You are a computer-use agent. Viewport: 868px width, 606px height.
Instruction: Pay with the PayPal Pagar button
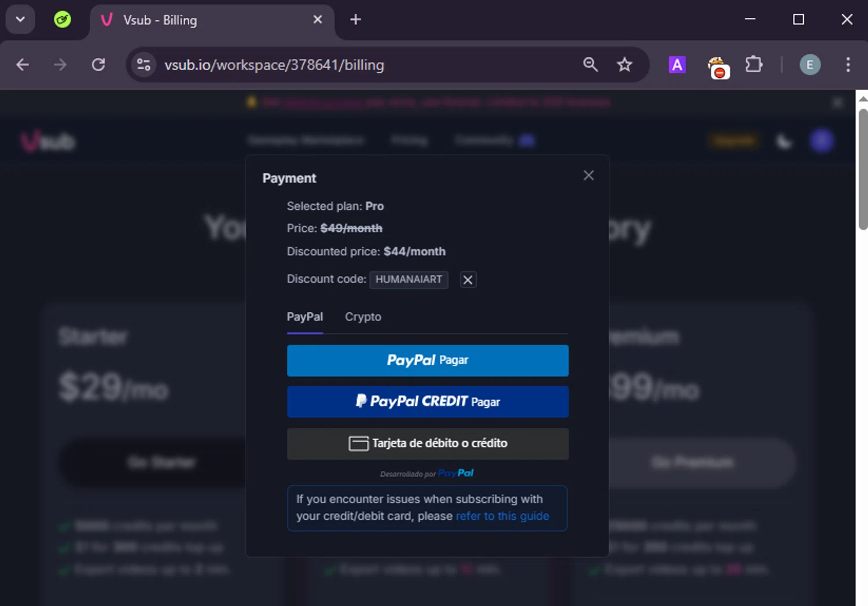tap(428, 361)
